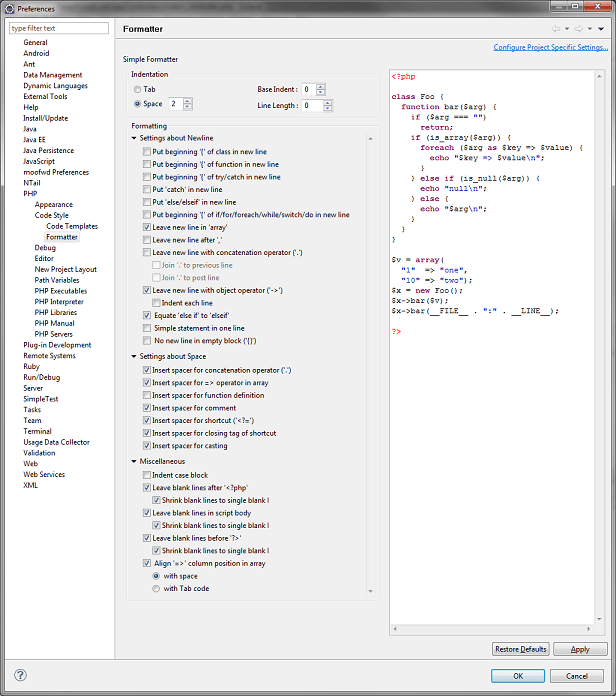Uncheck Insert spacer for casting
Viewport: 616px width, 696px height.
pyautogui.click(x=147, y=446)
